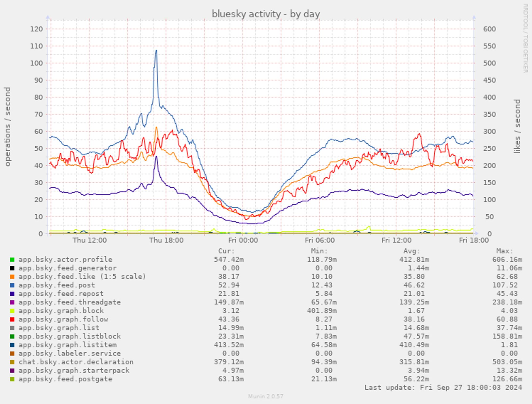The image size is (532, 404).
Task: Click the graph.block minimum value 401.89m
Action: coord(322,311)
